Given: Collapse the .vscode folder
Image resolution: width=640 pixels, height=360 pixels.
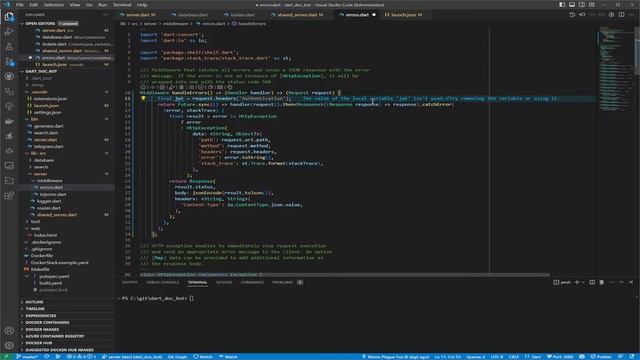Looking at the screenshot, I should click(40, 92).
